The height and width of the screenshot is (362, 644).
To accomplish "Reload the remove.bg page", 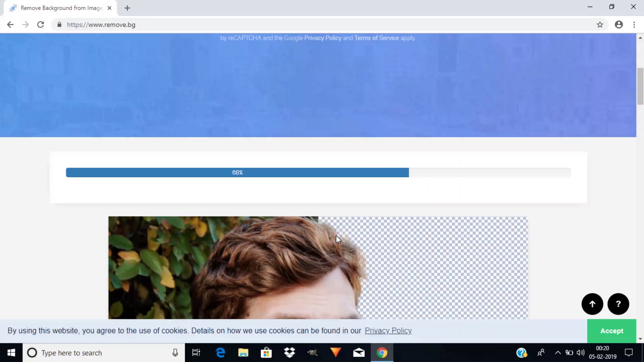I will pyautogui.click(x=41, y=24).
